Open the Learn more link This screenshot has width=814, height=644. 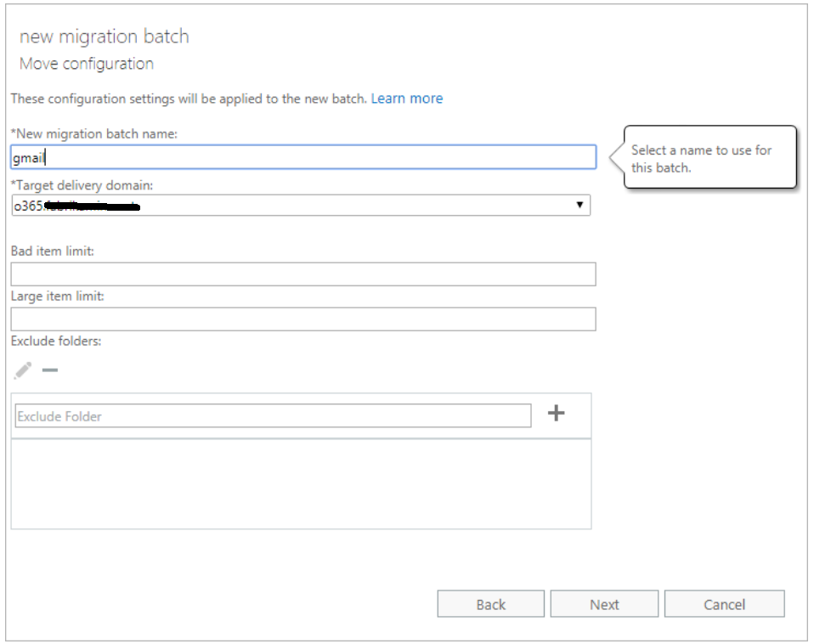point(406,99)
